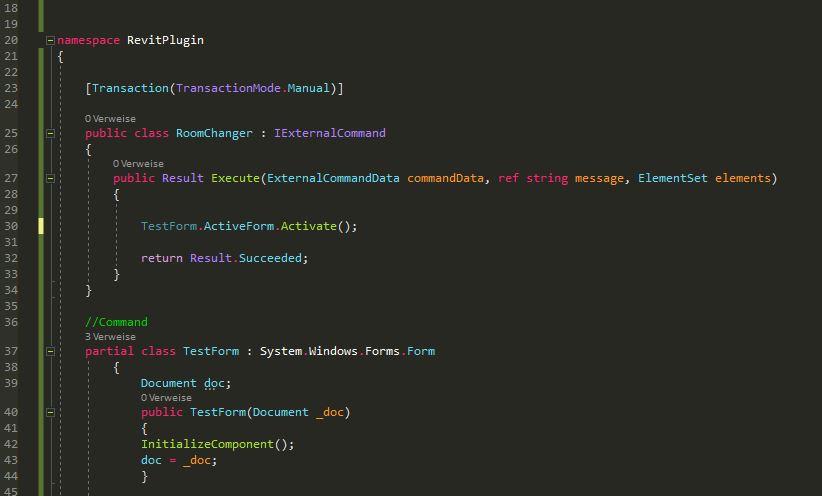This screenshot has width=822, height=496.
Task: Click the elements parameter name
Action: [x=742, y=178]
